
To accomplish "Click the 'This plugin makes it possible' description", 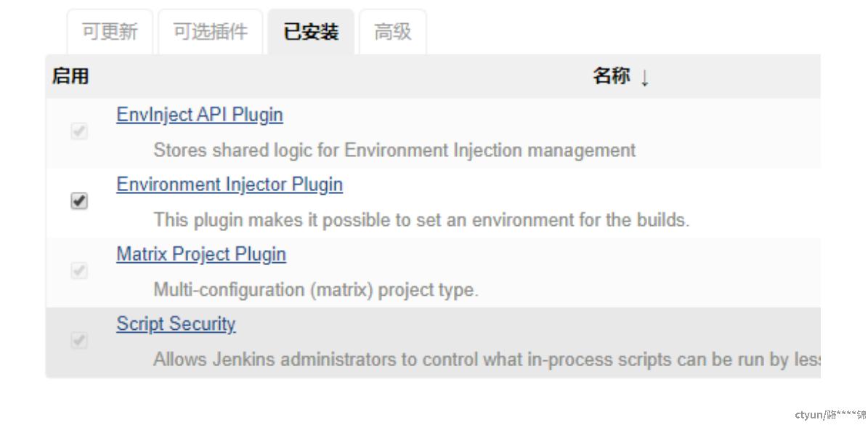I will (421, 219).
